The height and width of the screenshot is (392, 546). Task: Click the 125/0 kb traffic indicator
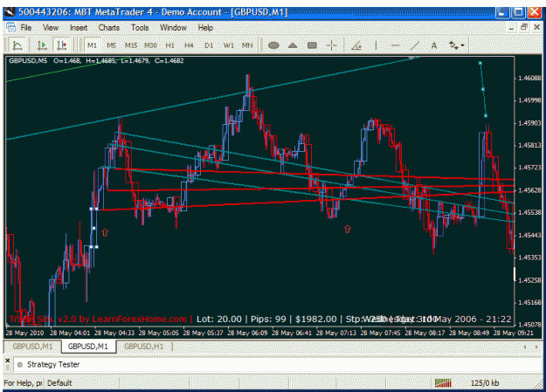(x=485, y=383)
